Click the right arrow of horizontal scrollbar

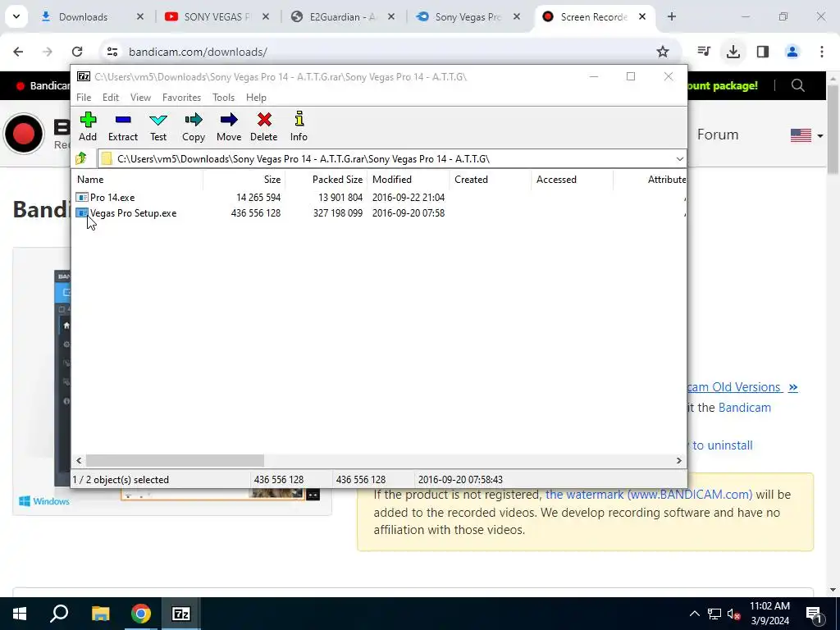678,461
